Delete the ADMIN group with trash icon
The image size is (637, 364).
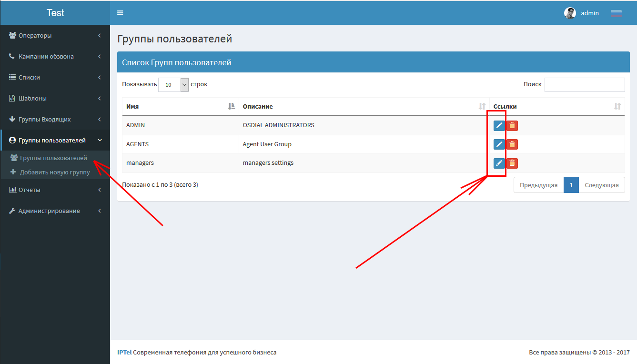(x=512, y=125)
